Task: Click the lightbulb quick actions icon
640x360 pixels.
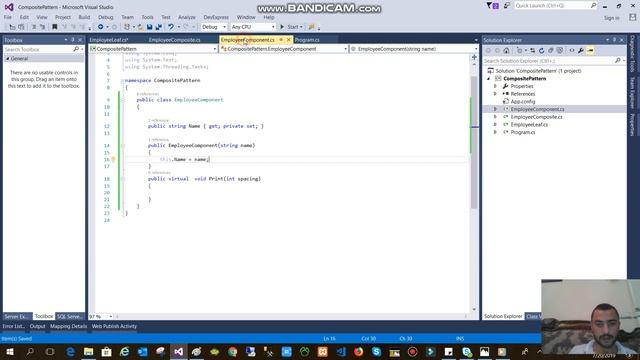Action: 113,159
